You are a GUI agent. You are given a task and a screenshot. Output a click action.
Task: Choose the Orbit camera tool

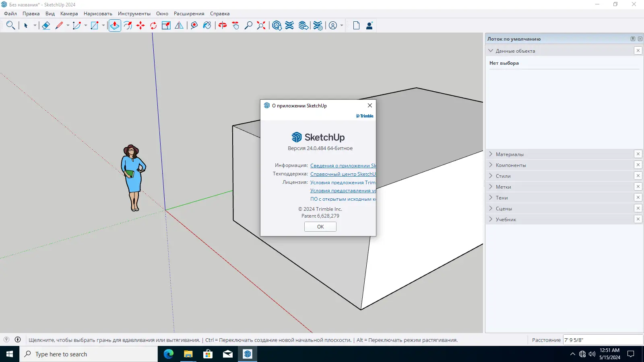[x=223, y=25]
